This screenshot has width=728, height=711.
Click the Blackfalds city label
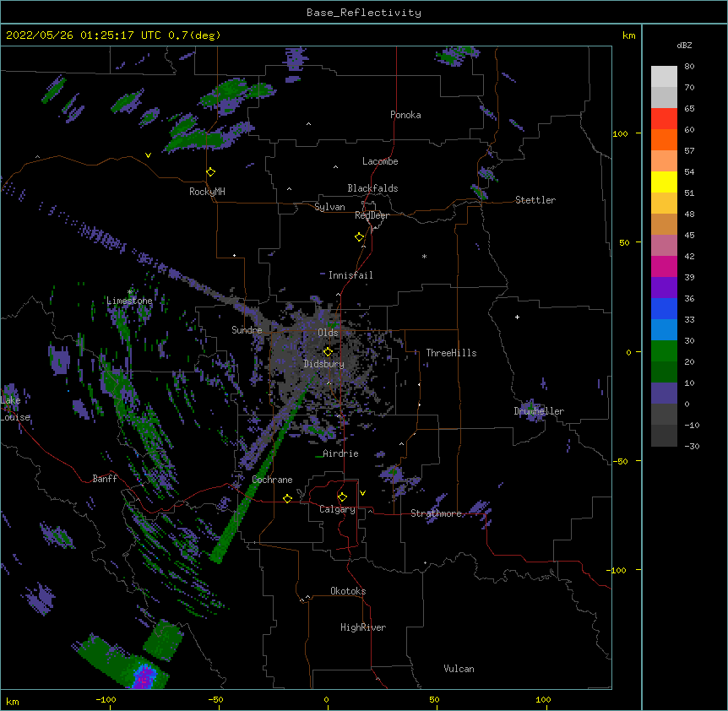click(x=372, y=188)
